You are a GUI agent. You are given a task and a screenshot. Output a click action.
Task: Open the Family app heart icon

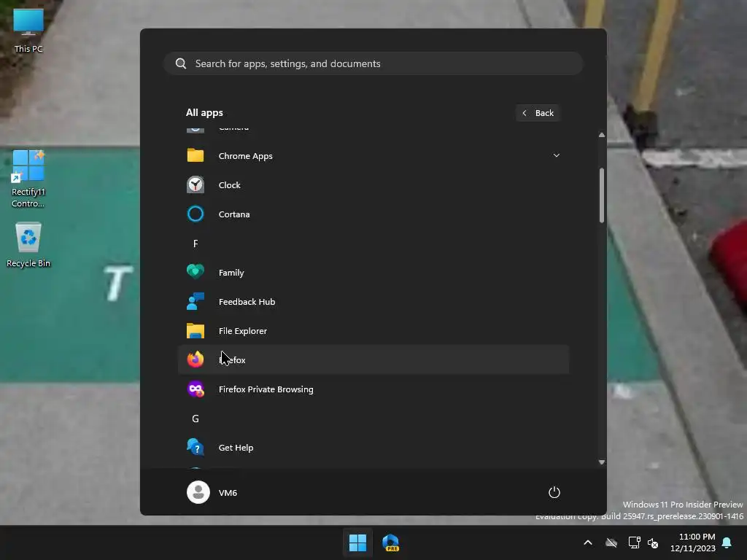pos(196,272)
